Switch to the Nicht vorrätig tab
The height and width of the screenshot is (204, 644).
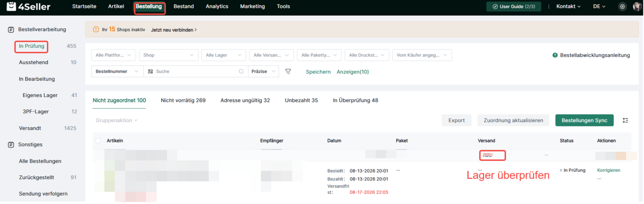[x=183, y=100]
